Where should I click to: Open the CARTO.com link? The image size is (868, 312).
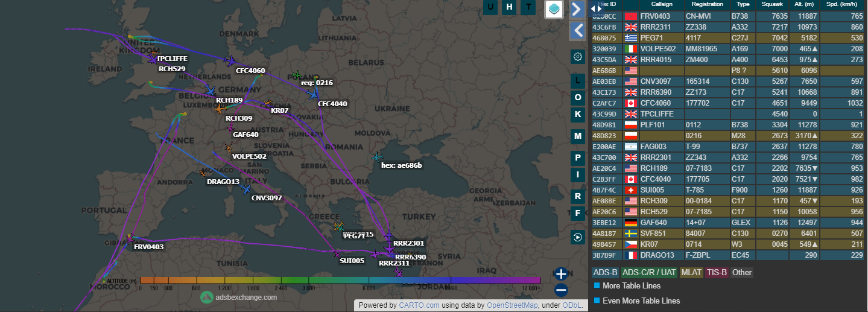(x=419, y=305)
